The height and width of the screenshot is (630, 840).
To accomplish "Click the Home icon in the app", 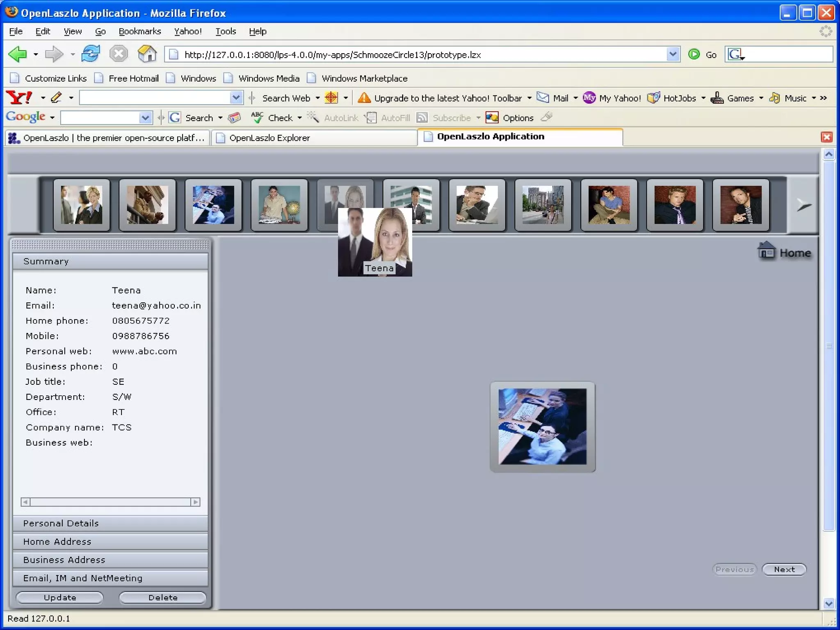I will pos(766,251).
